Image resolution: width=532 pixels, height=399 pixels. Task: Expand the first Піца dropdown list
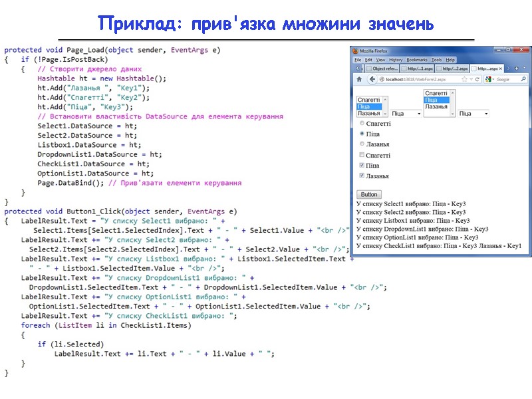pos(406,113)
